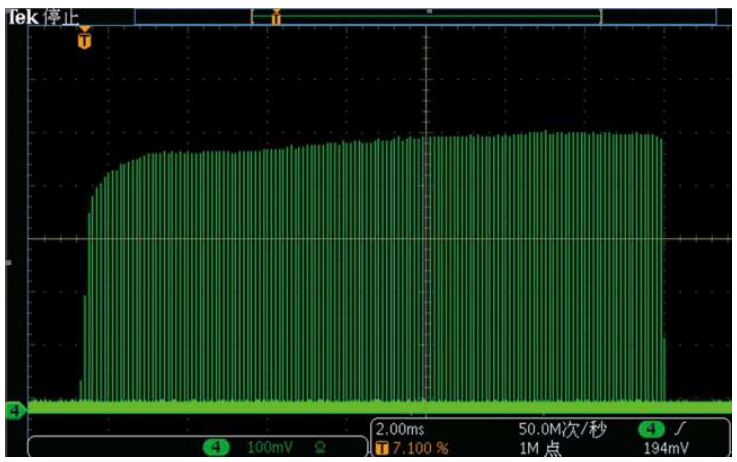Viewport: 737px width, 462px height.
Task: Click the 194mV trigger level readout
Action: [666, 448]
